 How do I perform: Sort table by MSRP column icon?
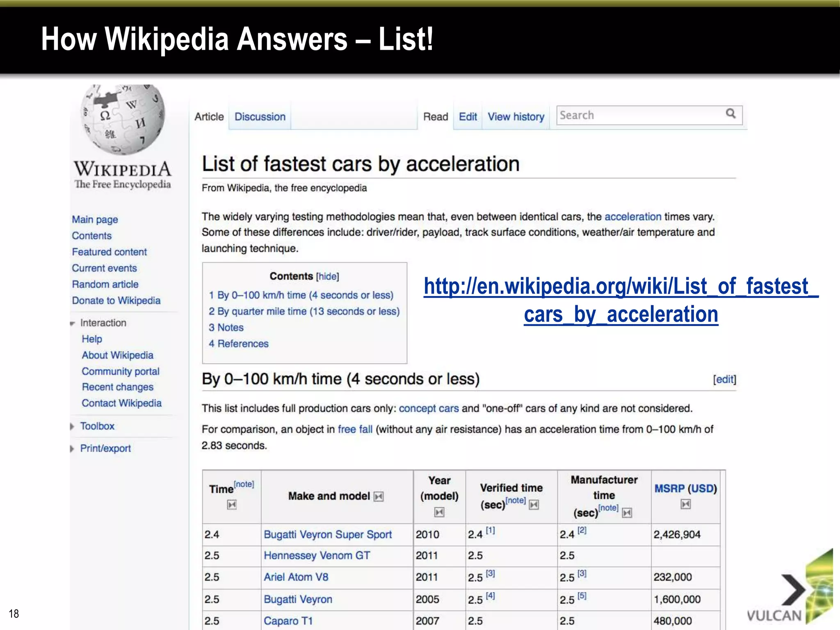(685, 504)
